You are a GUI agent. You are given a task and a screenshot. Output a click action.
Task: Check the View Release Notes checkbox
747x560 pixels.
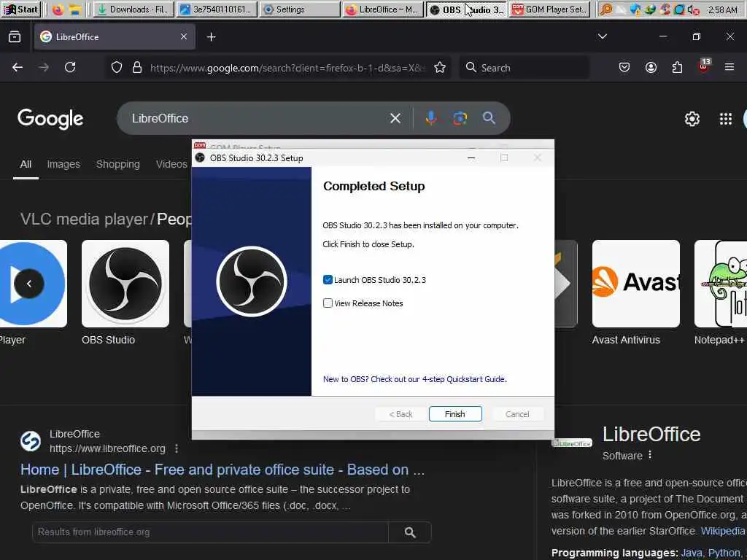click(328, 303)
